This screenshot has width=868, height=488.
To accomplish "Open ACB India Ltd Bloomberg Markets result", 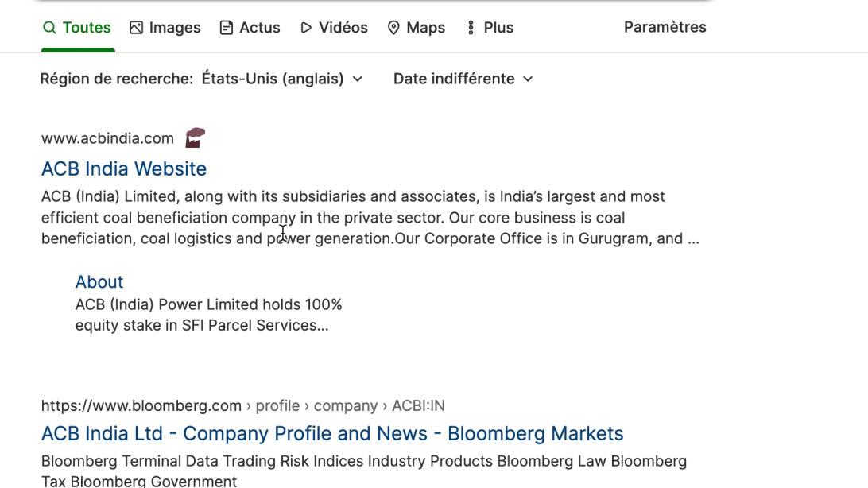I will click(332, 433).
